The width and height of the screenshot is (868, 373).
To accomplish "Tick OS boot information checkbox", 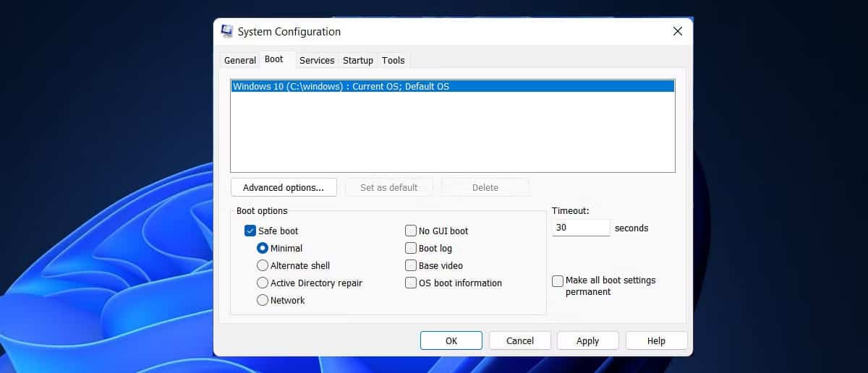I will pyautogui.click(x=411, y=283).
